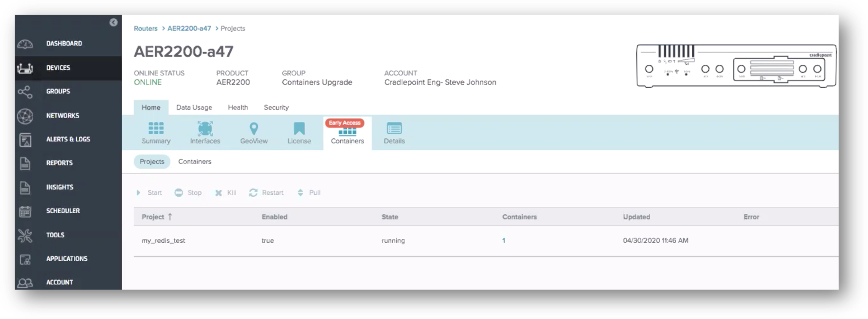This screenshot has height=319, width=868.
Task: Click the Pull arrows icon
Action: point(300,193)
